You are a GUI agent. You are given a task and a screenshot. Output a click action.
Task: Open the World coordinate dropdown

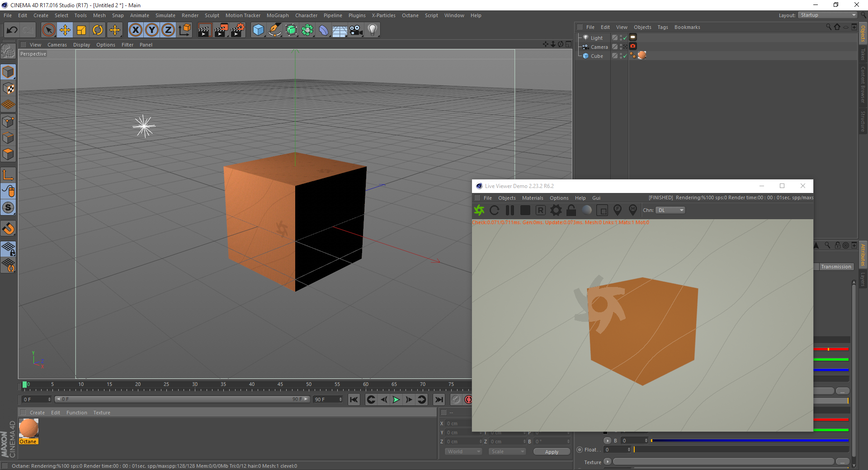(x=464, y=451)
